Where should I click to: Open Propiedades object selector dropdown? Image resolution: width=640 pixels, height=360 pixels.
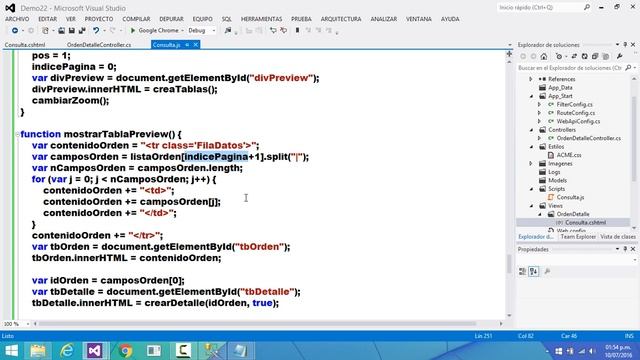[x=635, y=260]
